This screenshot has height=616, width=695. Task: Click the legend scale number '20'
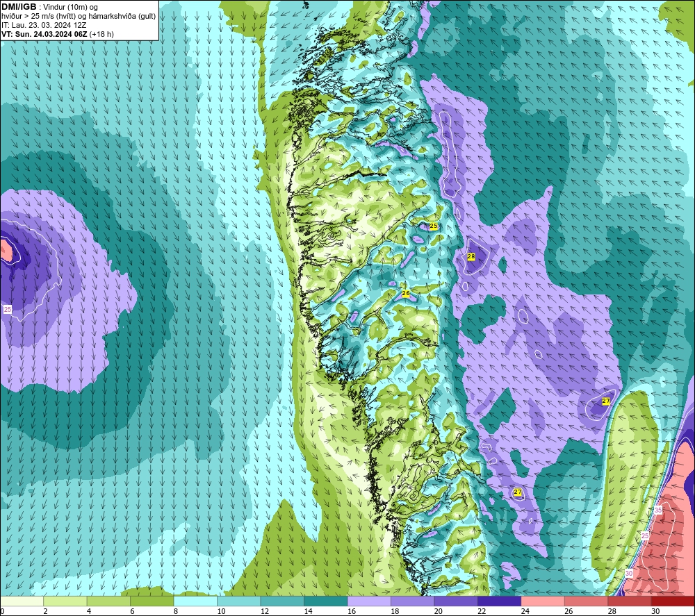click(439, 611)
